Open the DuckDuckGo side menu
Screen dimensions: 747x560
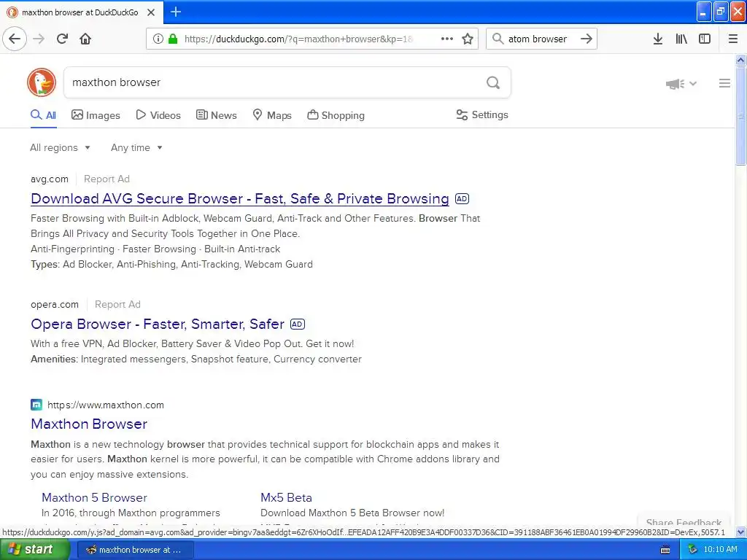coord(724,83)
